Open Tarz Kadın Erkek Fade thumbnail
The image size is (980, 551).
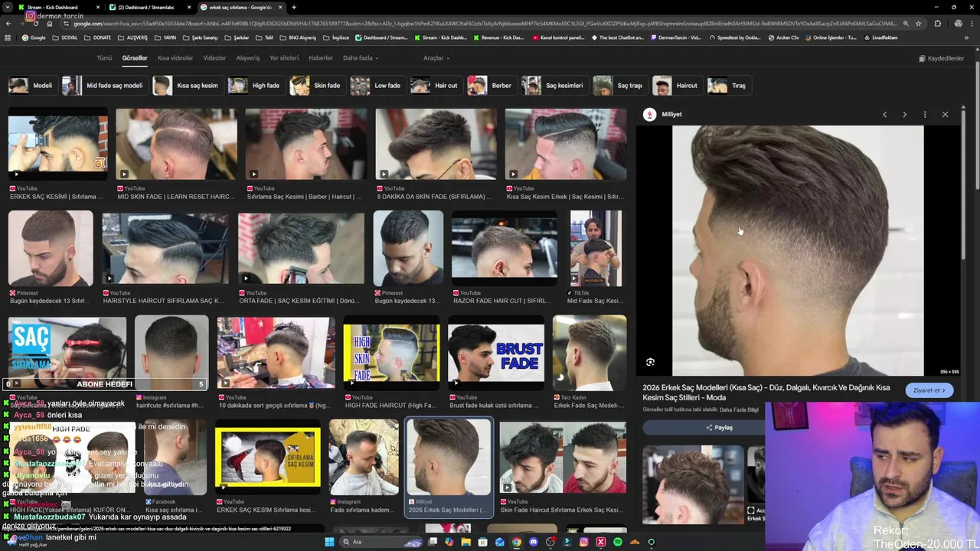(590, 354)
